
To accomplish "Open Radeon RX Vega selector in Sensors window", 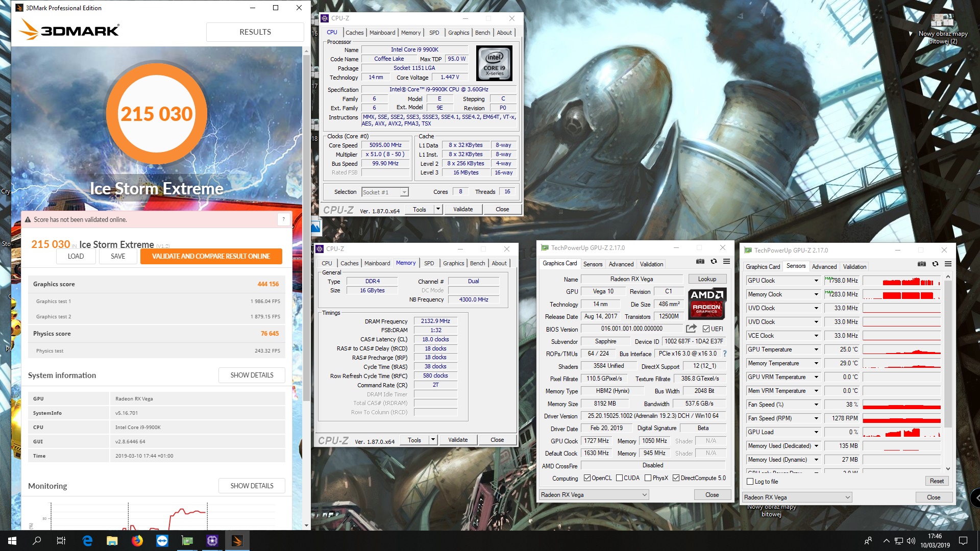I will click(x=797, y=497).
